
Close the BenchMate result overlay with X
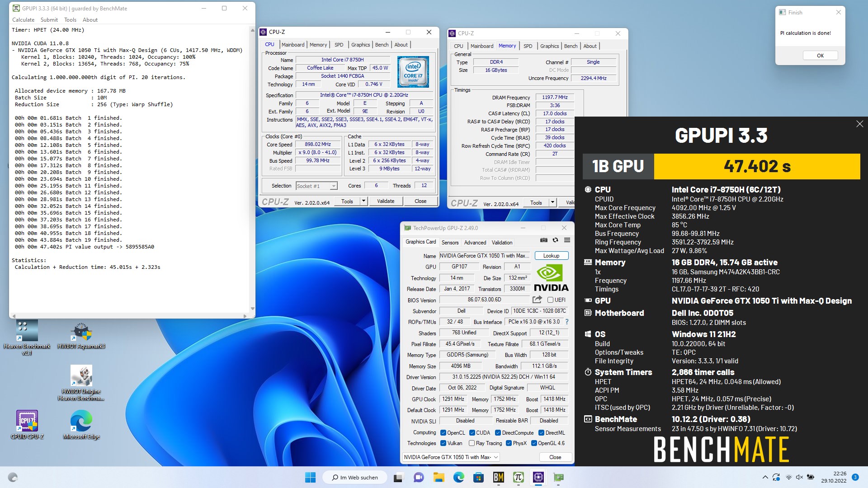click(x=859, y=124)
